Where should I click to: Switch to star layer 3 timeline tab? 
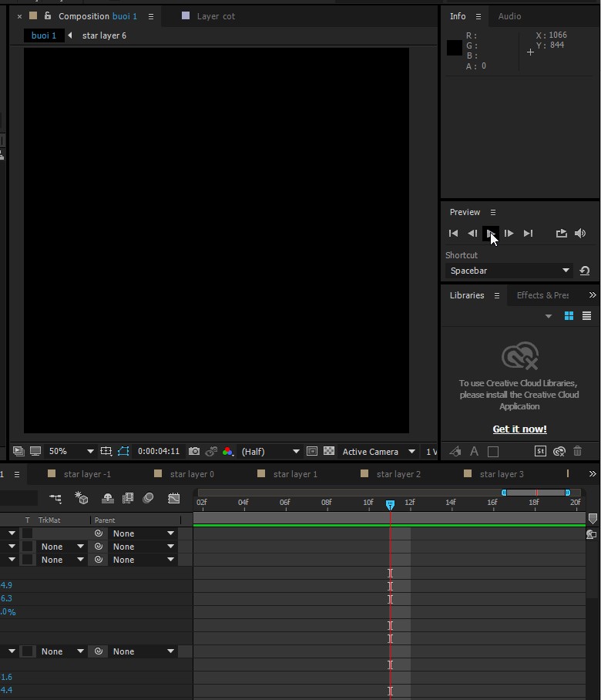click(x=502, y=474)
